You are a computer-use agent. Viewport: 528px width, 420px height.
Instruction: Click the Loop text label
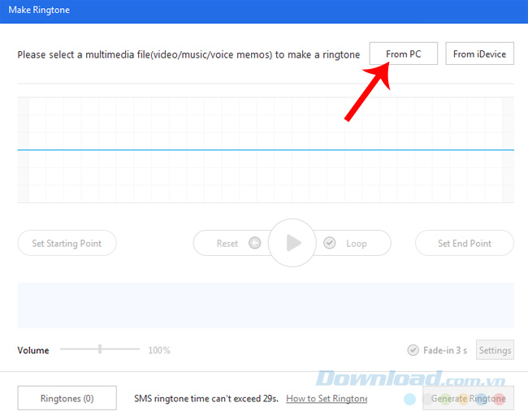[356, 243]
